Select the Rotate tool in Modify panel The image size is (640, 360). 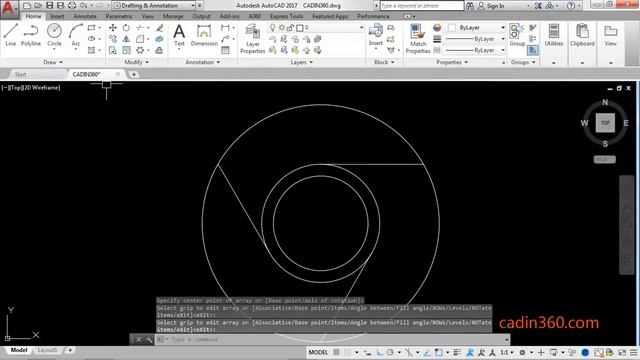[x=126, y=28]
